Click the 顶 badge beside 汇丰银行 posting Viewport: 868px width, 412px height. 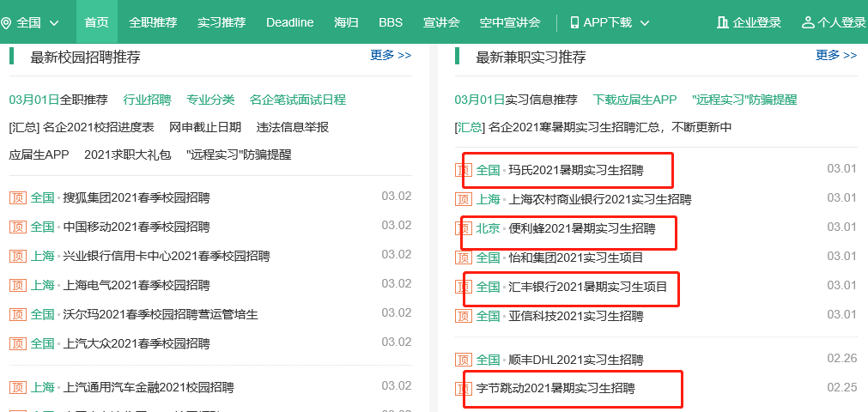464,287
